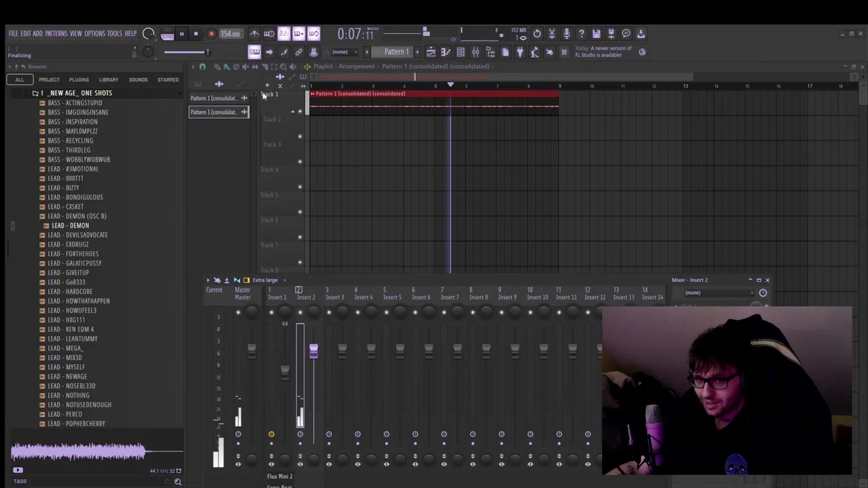Open the content library shopping cart icon

564,52
